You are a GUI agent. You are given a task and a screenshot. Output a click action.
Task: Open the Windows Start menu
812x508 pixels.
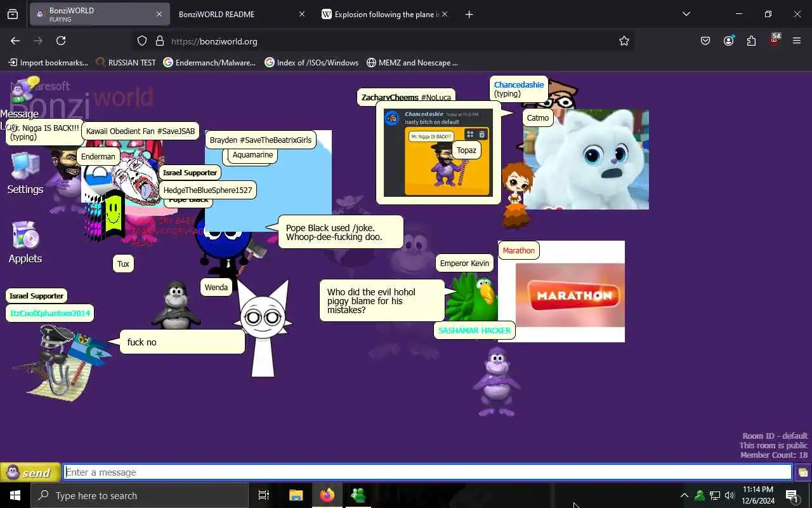[15, 495]
